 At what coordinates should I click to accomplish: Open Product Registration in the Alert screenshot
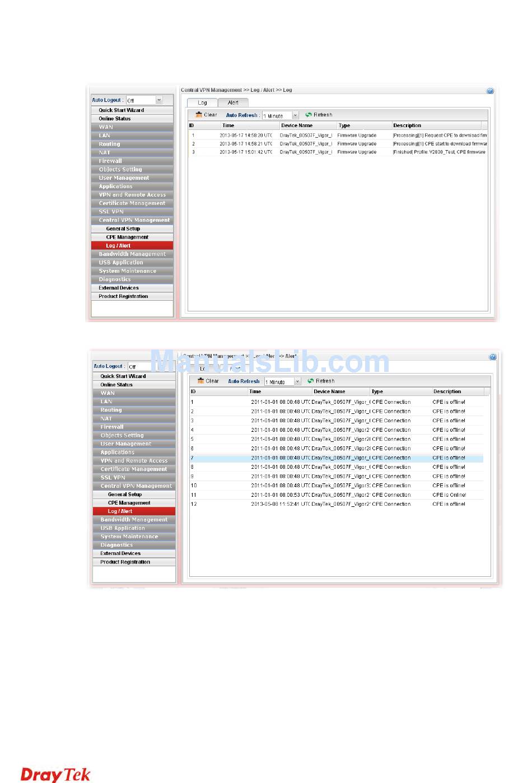134,562
